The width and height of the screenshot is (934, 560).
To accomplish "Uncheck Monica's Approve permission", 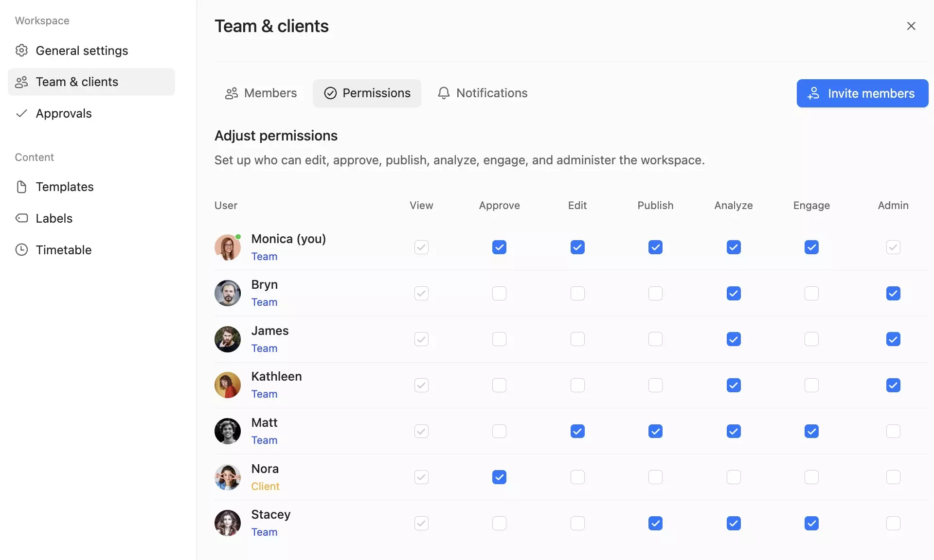I will tap(499, 247).
